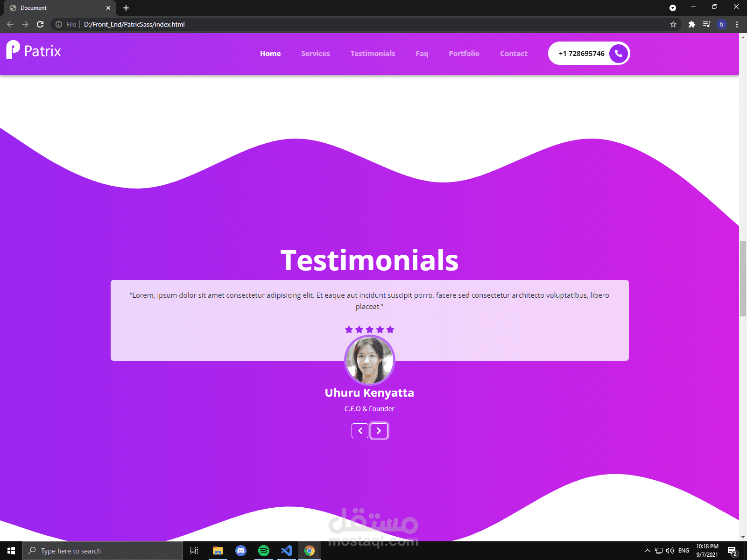747x560 pixels.
Task: Show previous testimonial with left arrow
Action: (360, 431)
